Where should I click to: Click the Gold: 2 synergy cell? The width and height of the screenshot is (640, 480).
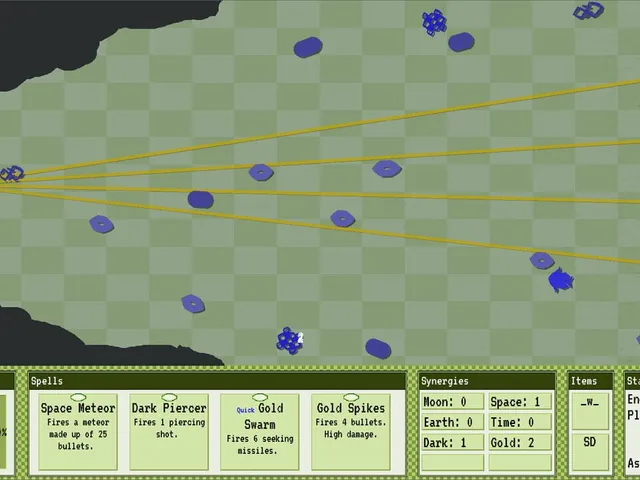520,442
